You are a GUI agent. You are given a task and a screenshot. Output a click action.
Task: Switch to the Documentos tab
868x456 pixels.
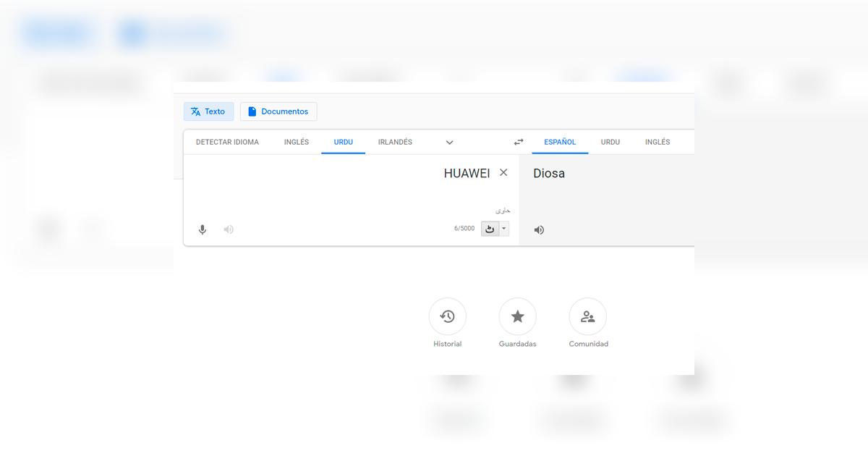(278, 111)
